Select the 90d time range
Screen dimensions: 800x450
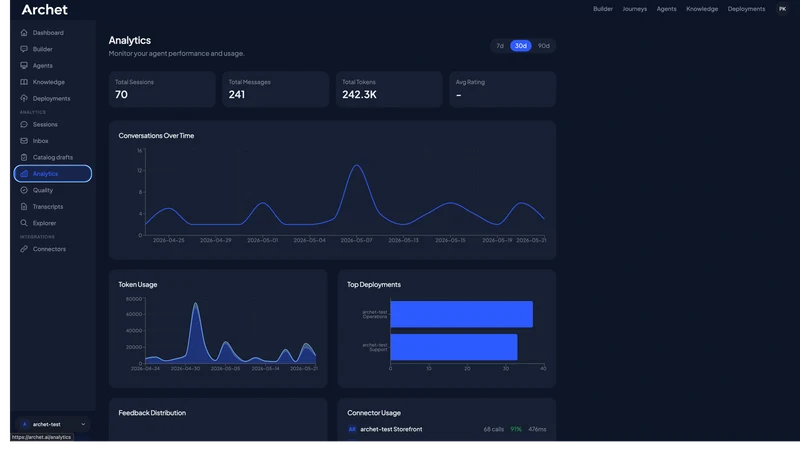[544, 46]
